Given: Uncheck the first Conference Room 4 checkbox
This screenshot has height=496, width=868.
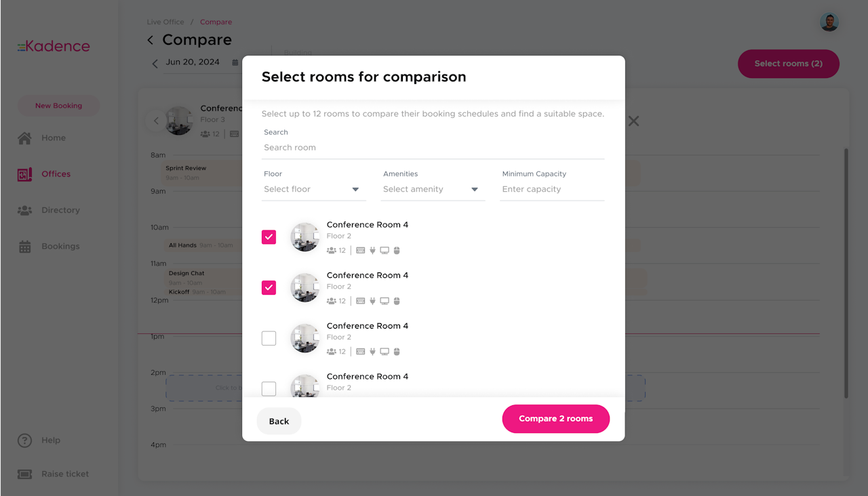Looking at the screenshot, I should pos(269,237).
